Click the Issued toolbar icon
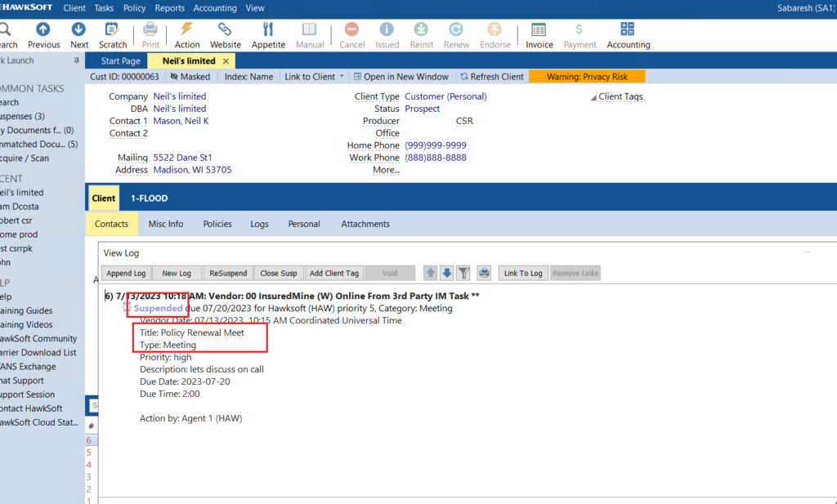Viewport: 837px width, 504px height. (387, 35)
